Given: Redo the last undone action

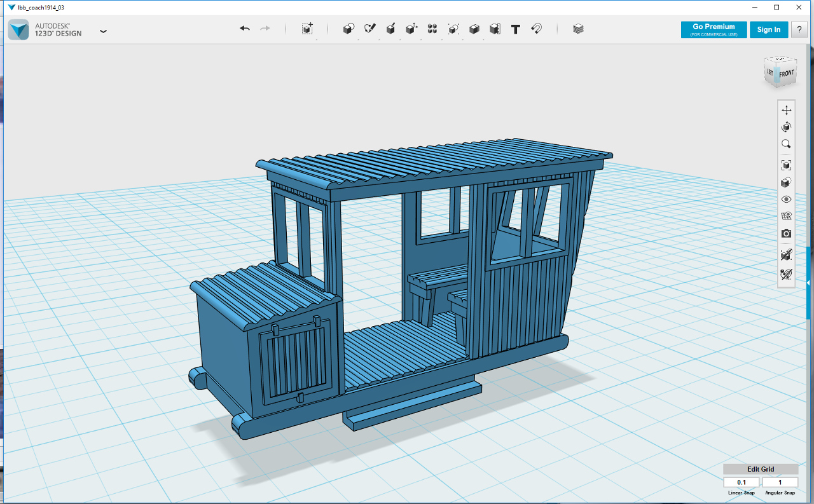Looking at the screenshot, I should 265,29.
